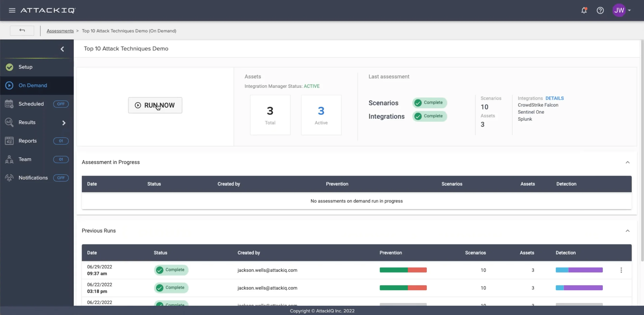
Task: Toggle the Notifications OFF switch
Action: [x=61, y=178]
